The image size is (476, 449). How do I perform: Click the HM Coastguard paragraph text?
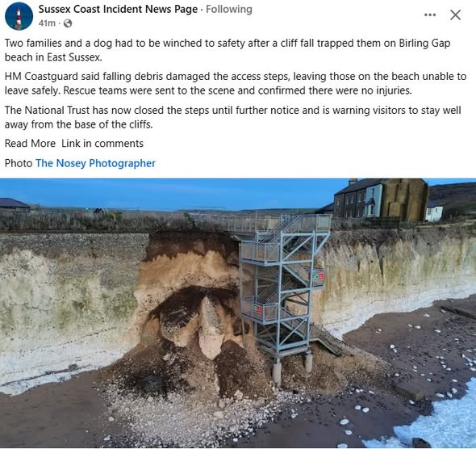pos(236,83)
